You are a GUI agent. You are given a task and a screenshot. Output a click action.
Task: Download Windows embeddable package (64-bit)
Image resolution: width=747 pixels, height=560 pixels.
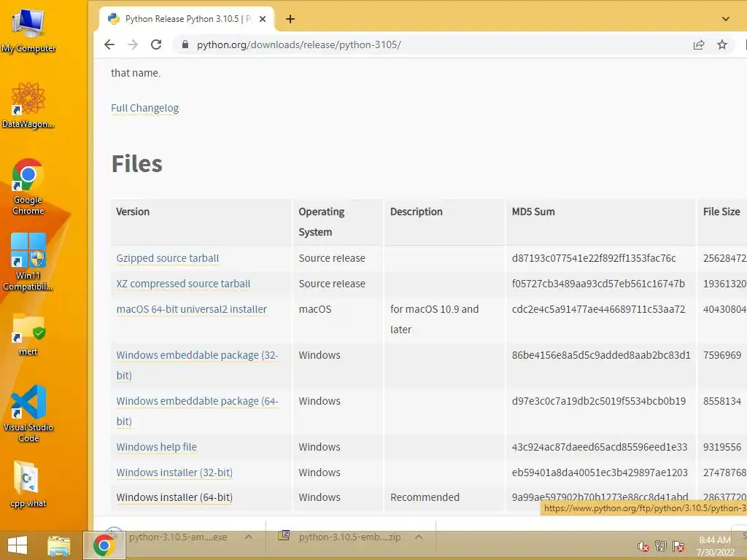click(x=197, y=411)
